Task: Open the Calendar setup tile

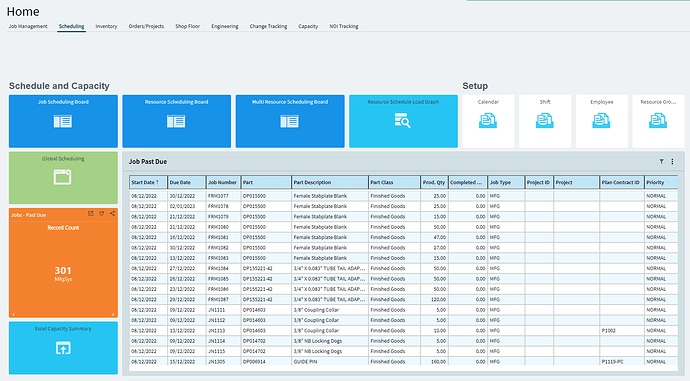Action: coord(488,121)
